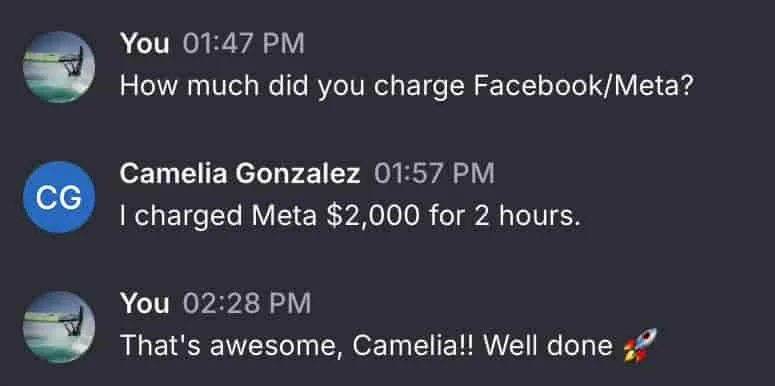Select the 02:28 PM timestamp
The image size is (775, 386).
click(247, 303)
